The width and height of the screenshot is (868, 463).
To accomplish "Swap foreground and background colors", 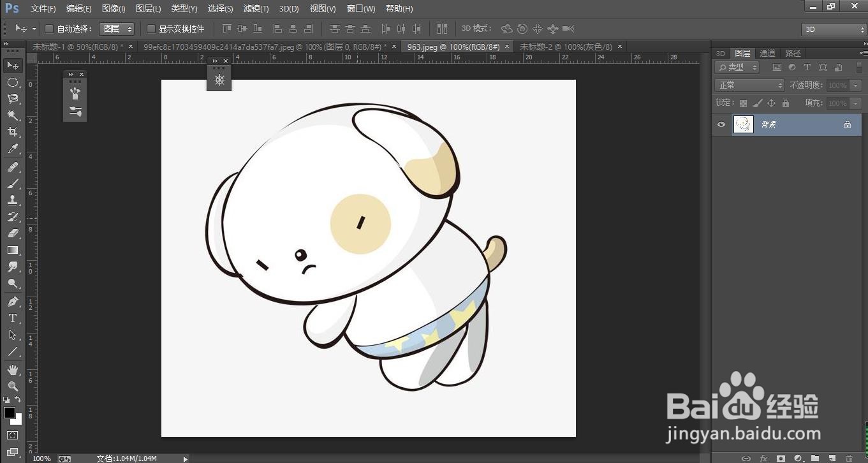I will (x=18, y=399).
